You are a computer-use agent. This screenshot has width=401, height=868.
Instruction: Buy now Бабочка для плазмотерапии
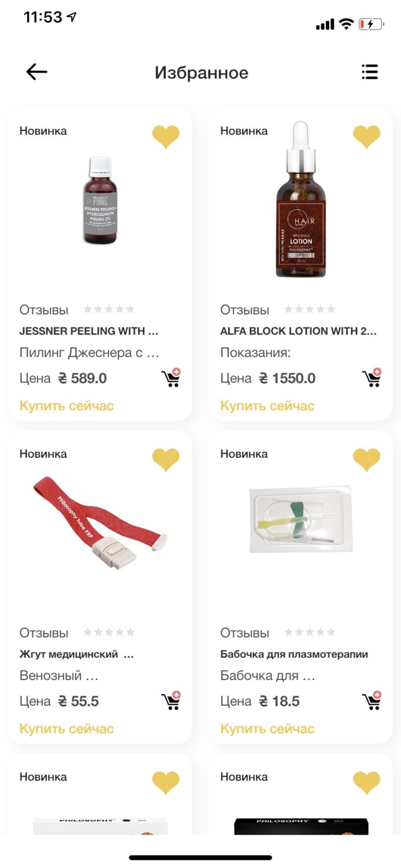point(267,729)
